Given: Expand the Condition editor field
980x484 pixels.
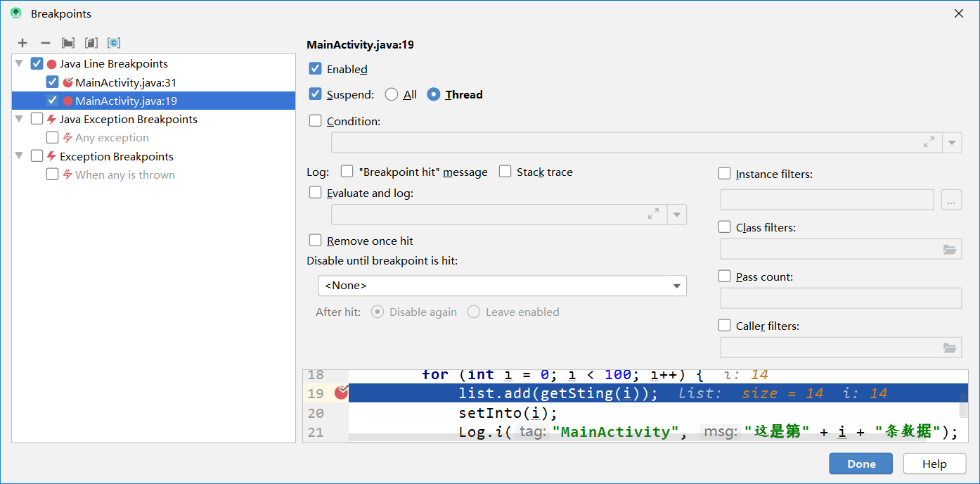Looking at the screenshot, I should point(929,142).
